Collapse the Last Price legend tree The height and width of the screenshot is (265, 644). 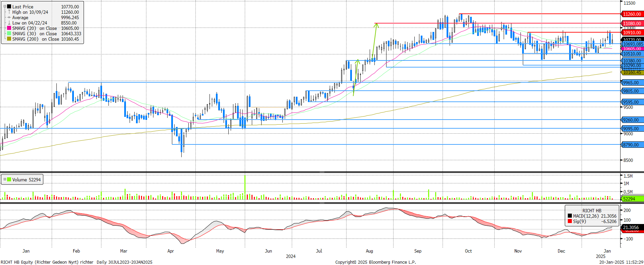point(5,6)
